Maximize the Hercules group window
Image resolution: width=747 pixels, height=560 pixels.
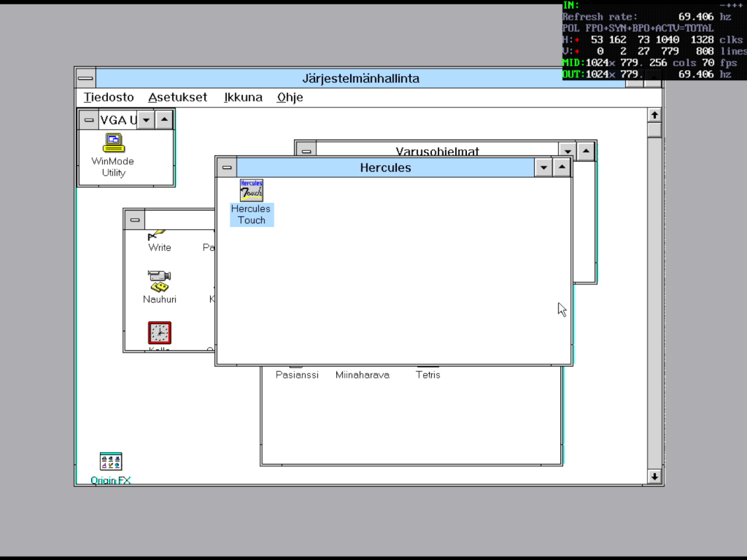(x=562, y=167)
